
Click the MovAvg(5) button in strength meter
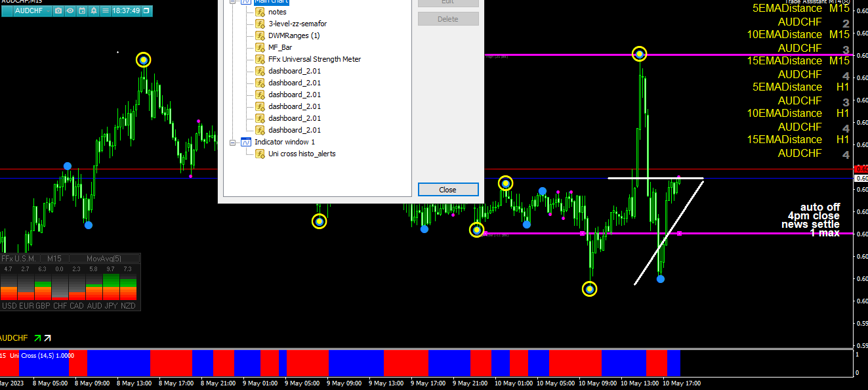point(104,259)
